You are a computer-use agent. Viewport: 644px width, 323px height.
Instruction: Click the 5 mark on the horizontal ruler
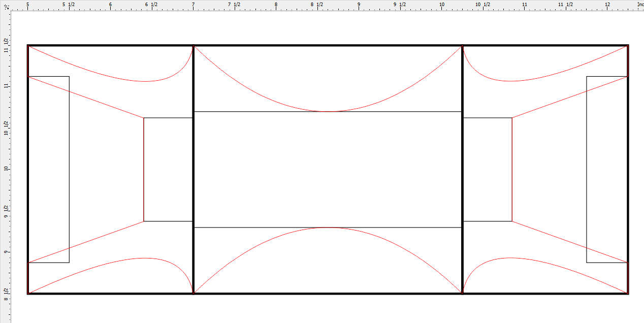point(27,4)
